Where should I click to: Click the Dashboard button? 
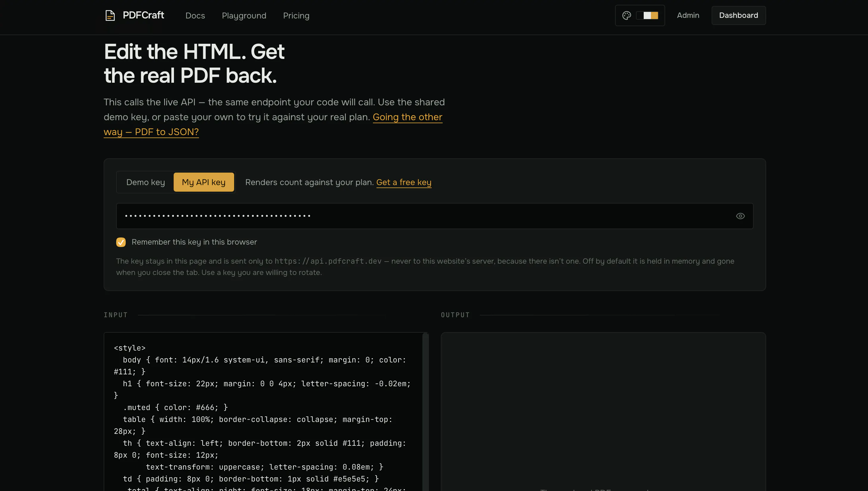(738, 15)
